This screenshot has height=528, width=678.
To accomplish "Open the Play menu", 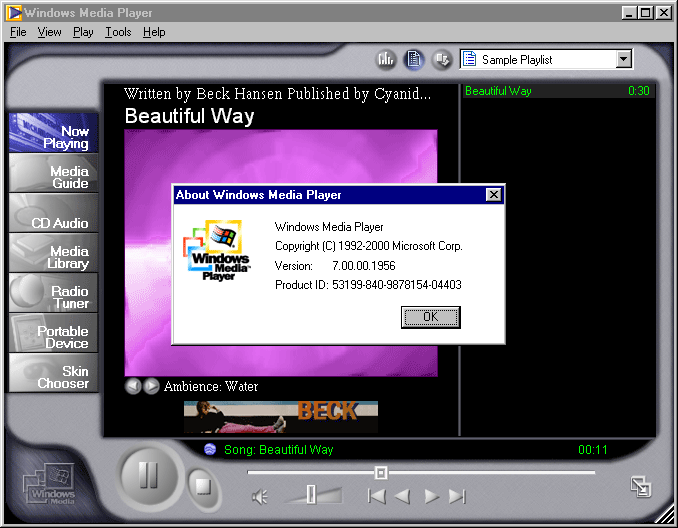I will point(83,32).
